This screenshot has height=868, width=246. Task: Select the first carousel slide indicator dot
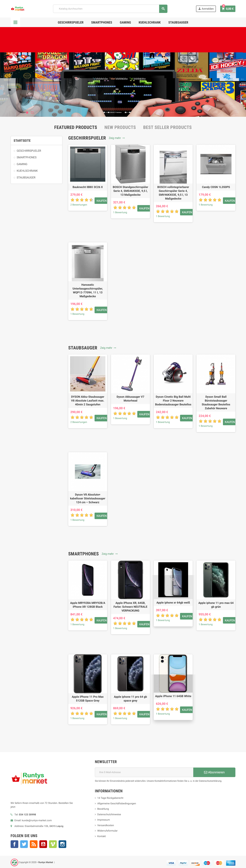coord(27,113)
